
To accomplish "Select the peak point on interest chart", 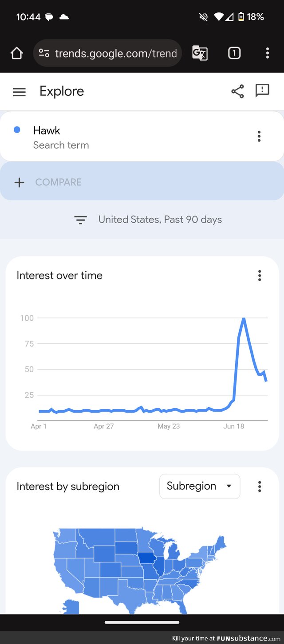I will 244,318.
